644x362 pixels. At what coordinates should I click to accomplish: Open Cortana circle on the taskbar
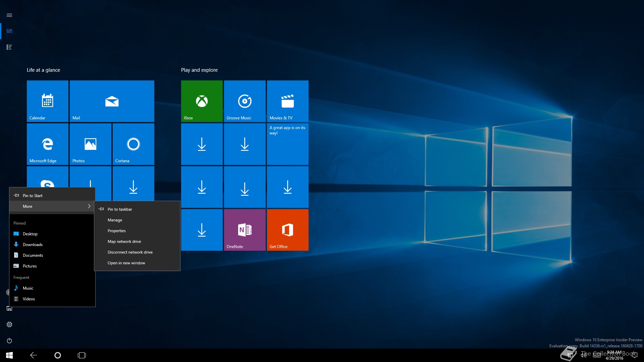[x=58, y=355]
